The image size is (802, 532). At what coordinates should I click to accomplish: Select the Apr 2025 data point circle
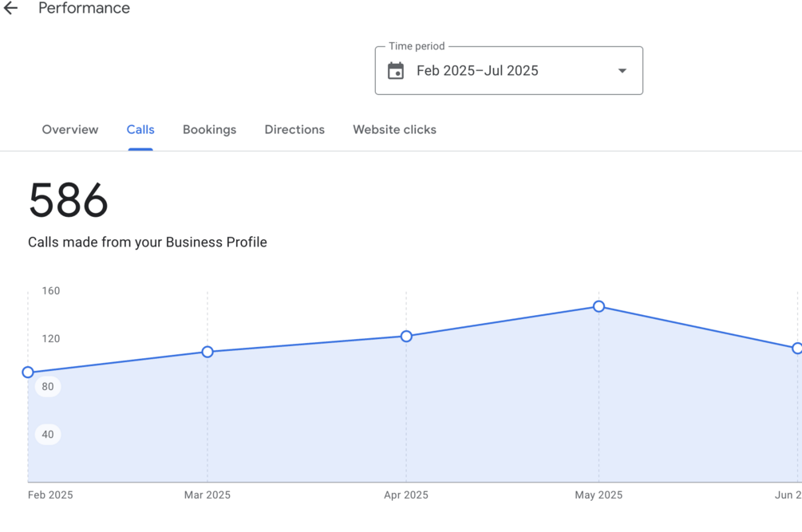click(x=406, y=337)
